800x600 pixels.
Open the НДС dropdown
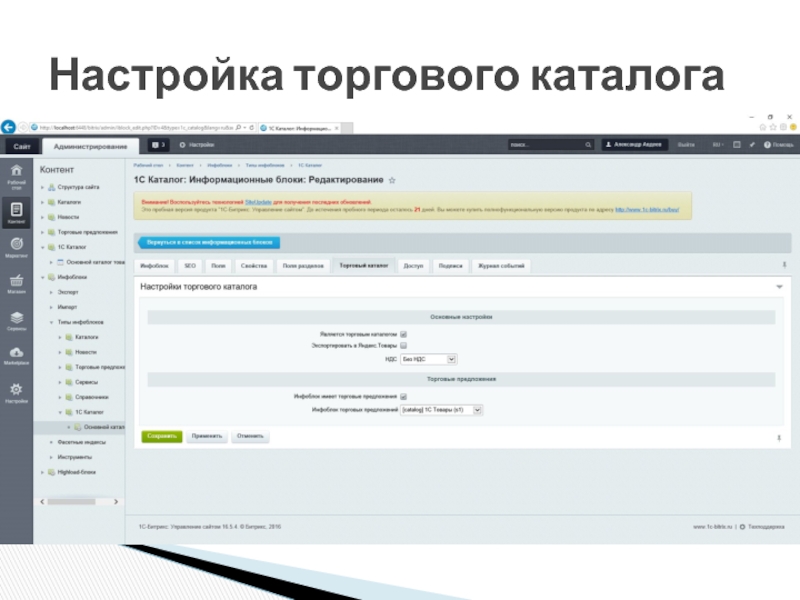point(428,359)
